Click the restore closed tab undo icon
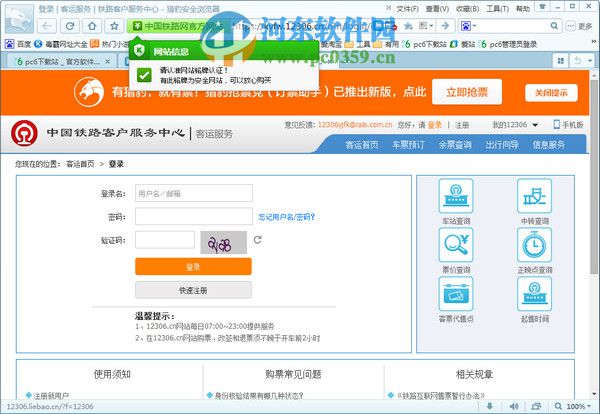Viewport: 600px width, 414px height. click(x=578, y=61)
